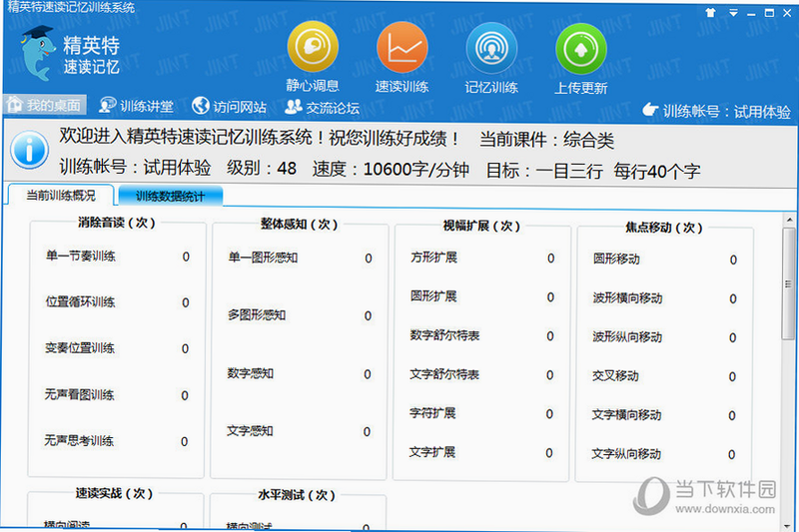This screenshot has width=799, height=532.
Task: Click the 上传更新 green upload icon
Action: [x=581, y=49]
